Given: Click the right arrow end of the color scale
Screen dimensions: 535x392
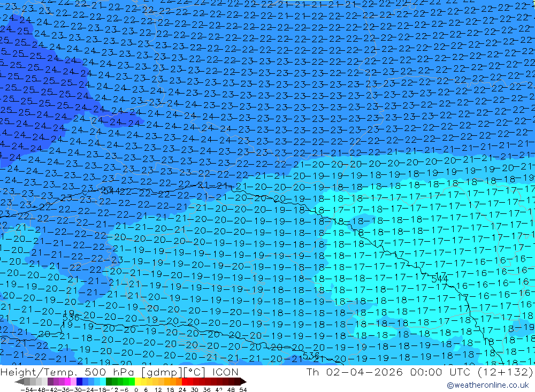Looking at the screenshot, I should click(x=243, y=382).
